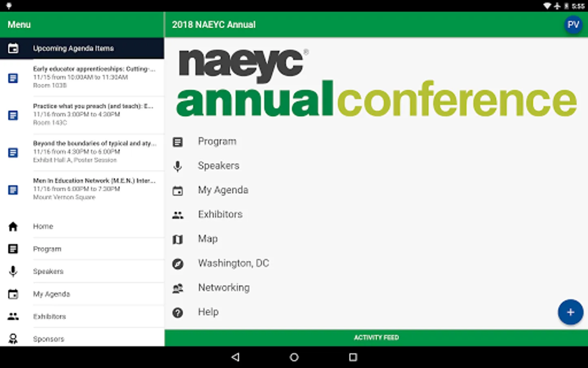The height and width of the screenshot is (368, 588).
Task: Select Exhibitors in the side menu
Action: tap(82, 316)
